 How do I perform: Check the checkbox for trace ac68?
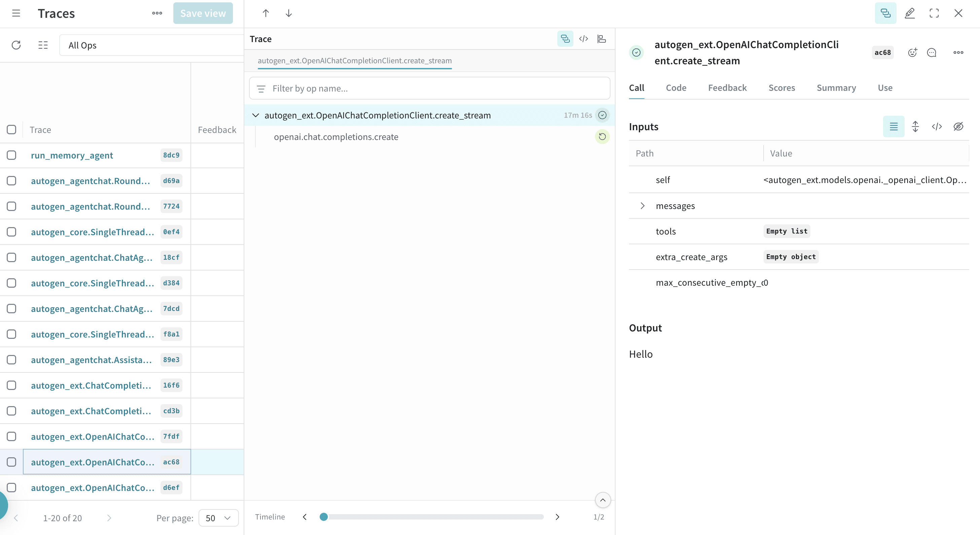(11, 462)
